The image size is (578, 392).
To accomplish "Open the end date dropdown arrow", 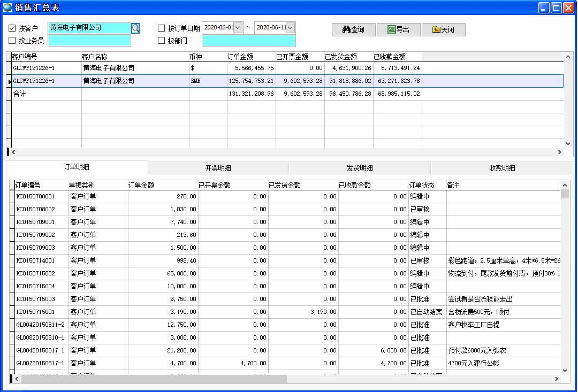I will coord(290,28).
